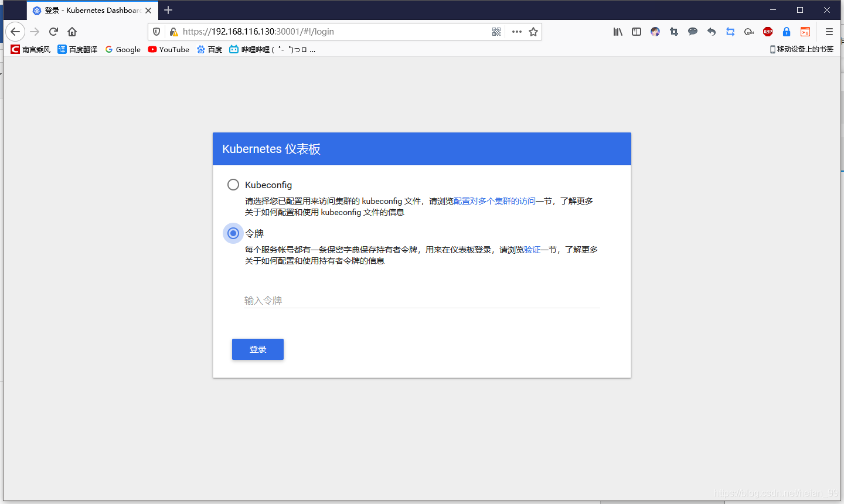Open the Firefox hamburger menu

tap(829, 32)
